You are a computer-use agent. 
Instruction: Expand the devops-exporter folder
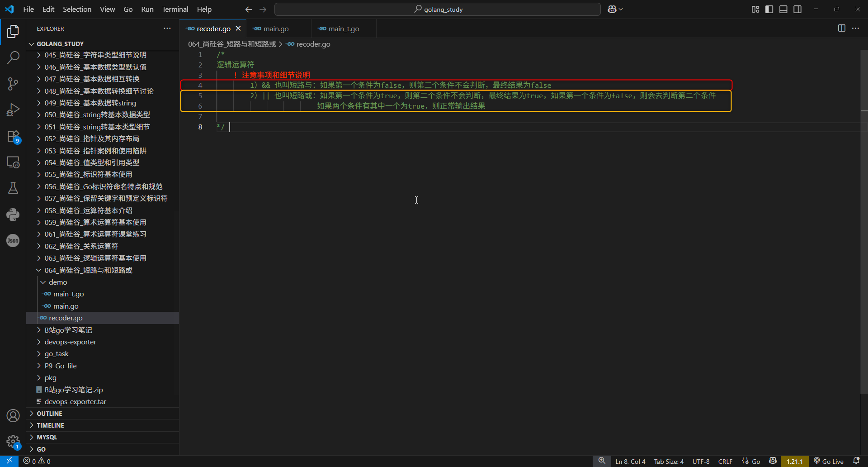click(x=103, y=342)
